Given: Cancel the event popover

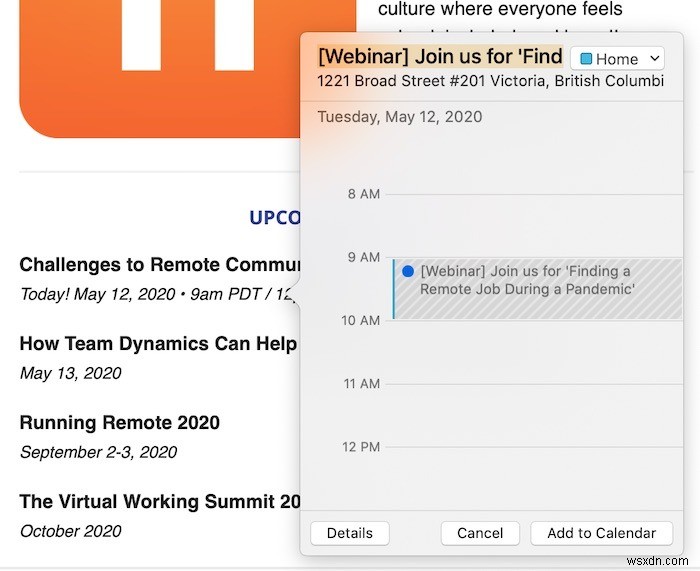Looking at the screenshot, I should click(x=480, y=533).
